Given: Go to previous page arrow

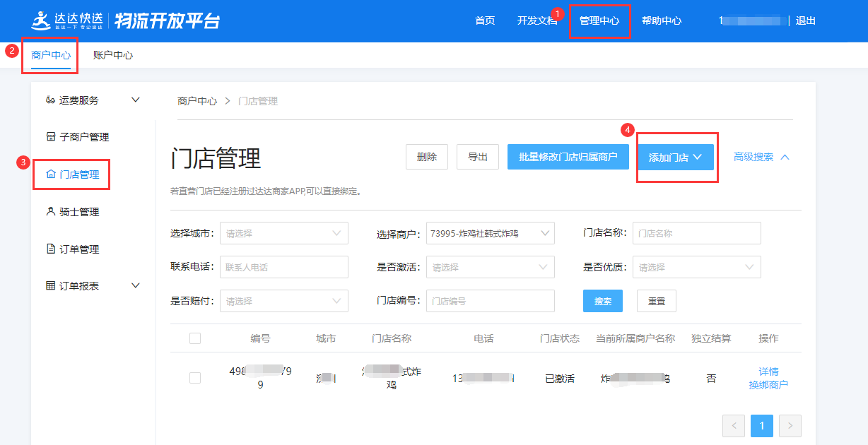Looking at the screenshot, I should click(x=734, y=426).
